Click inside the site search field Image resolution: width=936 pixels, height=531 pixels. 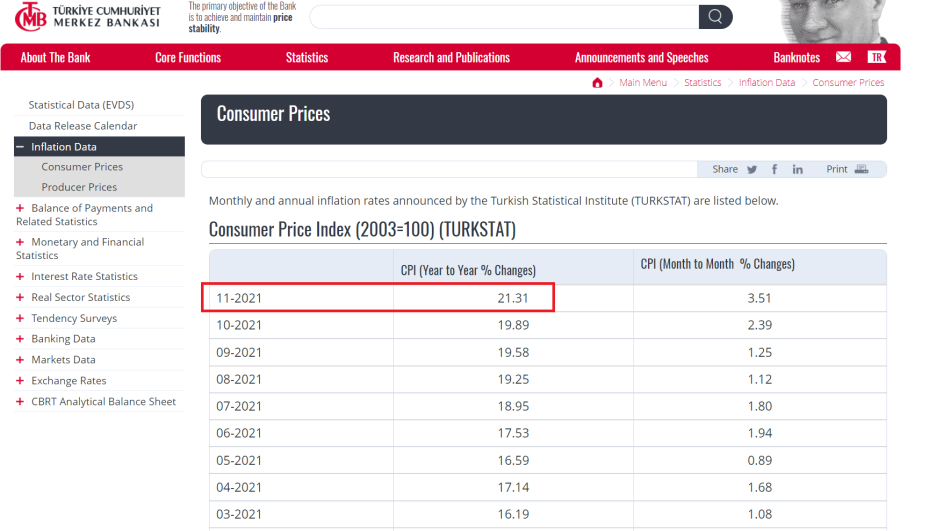504,17
